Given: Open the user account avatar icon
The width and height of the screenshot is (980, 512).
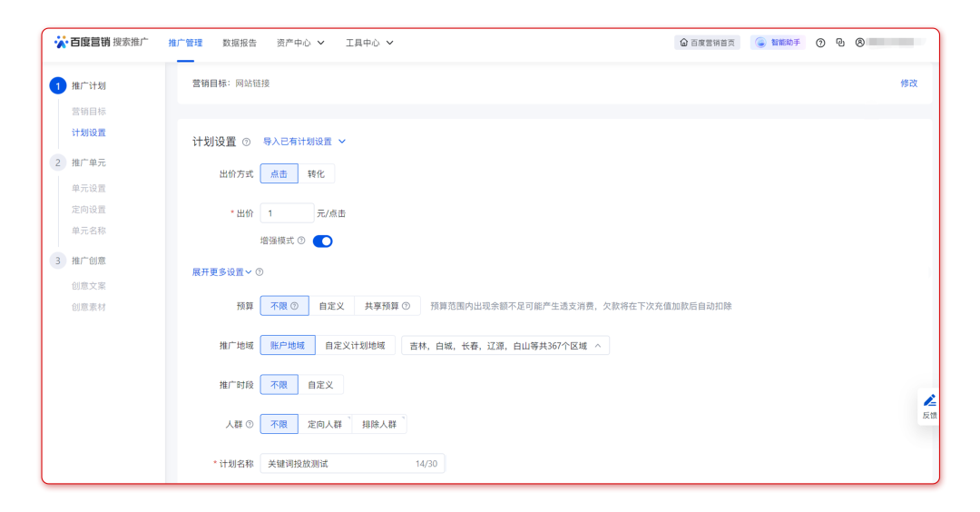Looking at the screenshot, I should point(859,43).
